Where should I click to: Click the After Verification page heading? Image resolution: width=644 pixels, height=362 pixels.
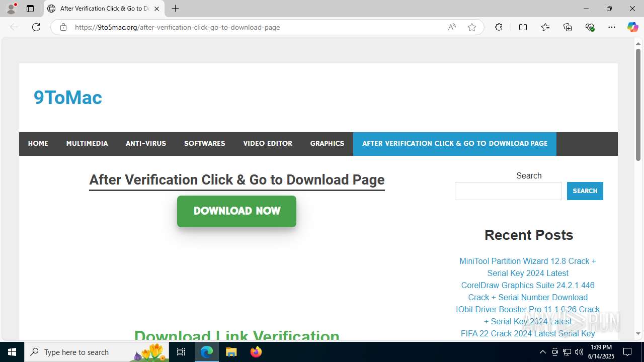coord(237,180)
